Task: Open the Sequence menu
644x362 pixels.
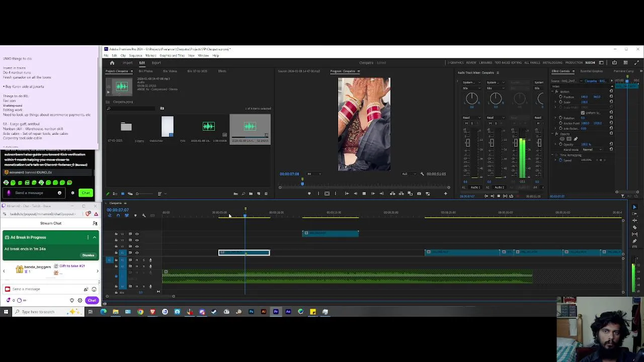Action: (135, 55)
